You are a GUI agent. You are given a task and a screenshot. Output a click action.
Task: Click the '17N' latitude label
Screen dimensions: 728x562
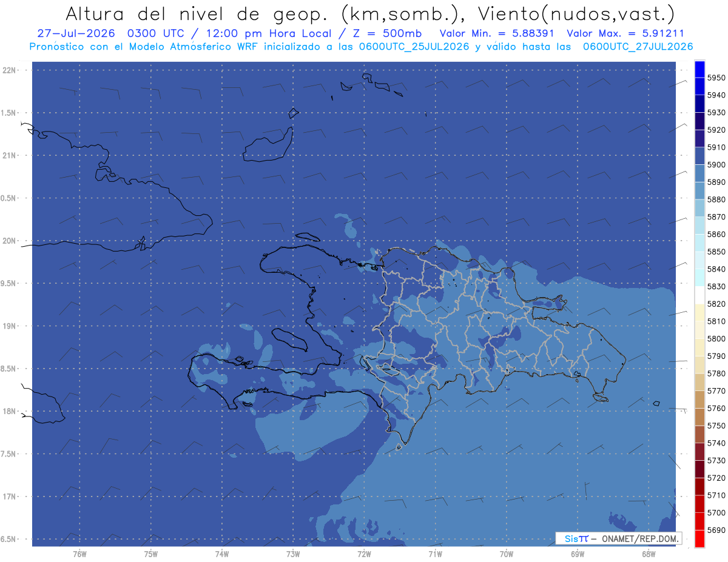pos(9,497)
